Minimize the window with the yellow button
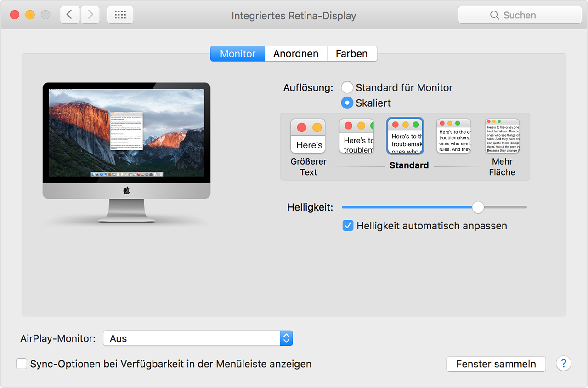 30,15
